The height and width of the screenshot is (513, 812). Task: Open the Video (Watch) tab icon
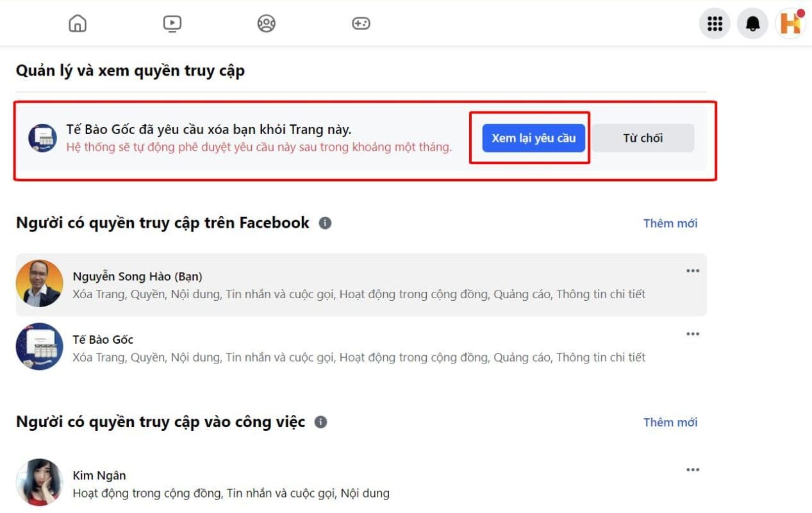pos(172,24)
